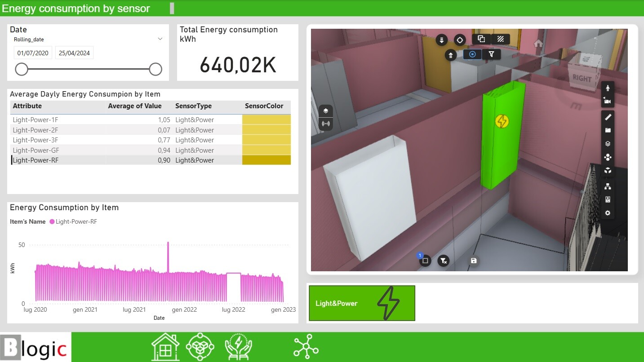Image resolution: width=644 pixels, height=362 pixels.
Task: Click the level-down arrow button in viewer
Action: (441, 40)
